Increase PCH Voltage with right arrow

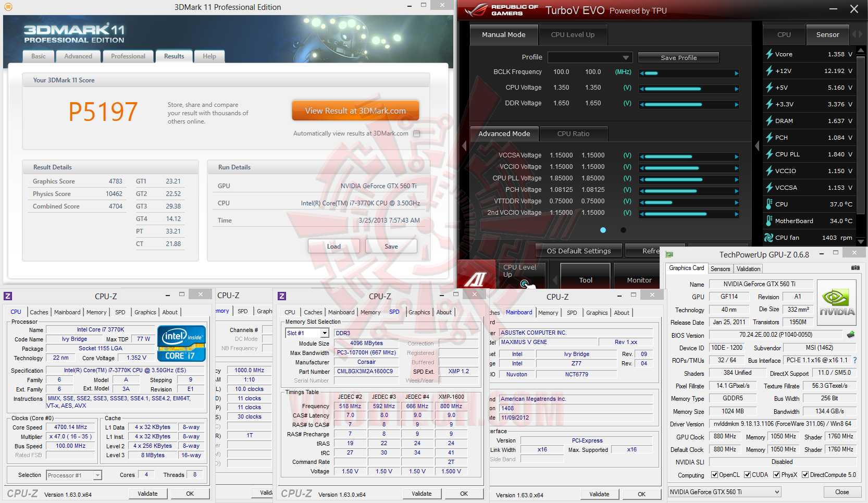[x=737, y=191]
